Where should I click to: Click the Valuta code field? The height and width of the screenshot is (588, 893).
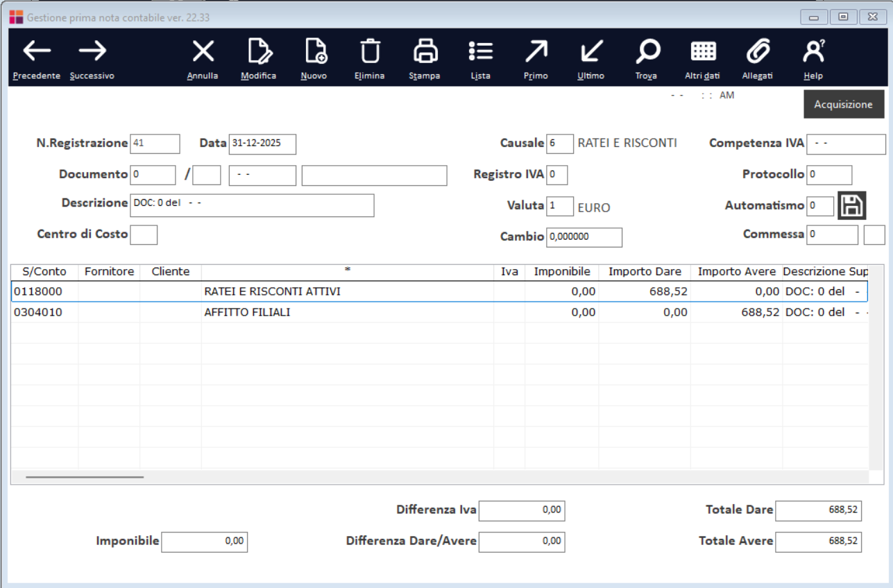tap(560, 207)
